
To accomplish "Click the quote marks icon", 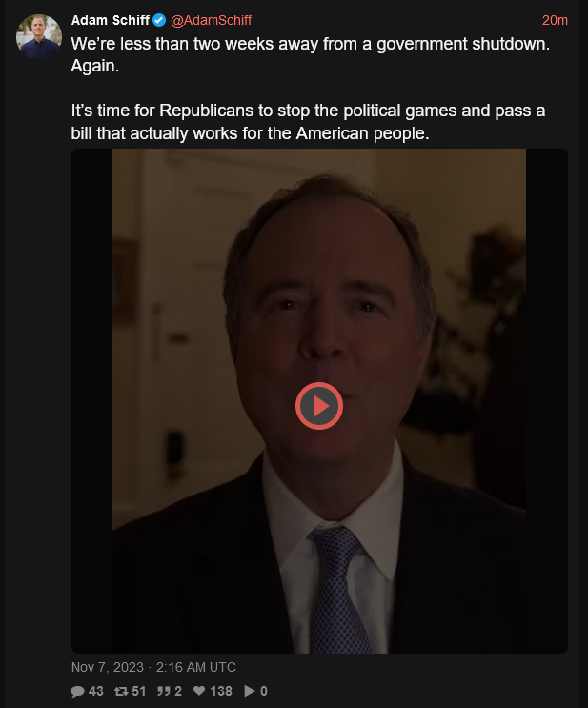I will 164,691.
